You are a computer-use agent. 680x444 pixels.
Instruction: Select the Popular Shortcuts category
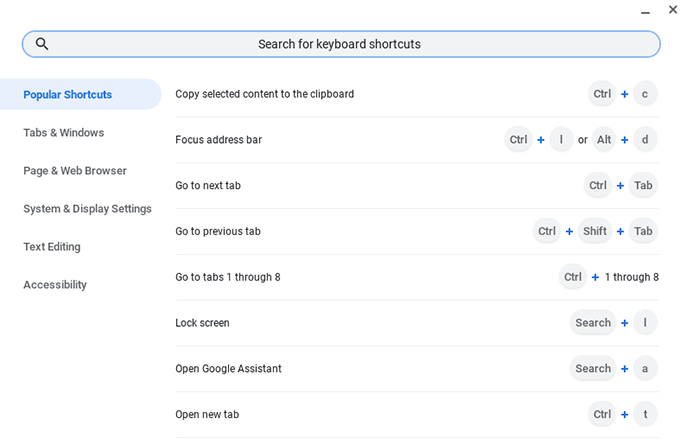pos(68,95)
